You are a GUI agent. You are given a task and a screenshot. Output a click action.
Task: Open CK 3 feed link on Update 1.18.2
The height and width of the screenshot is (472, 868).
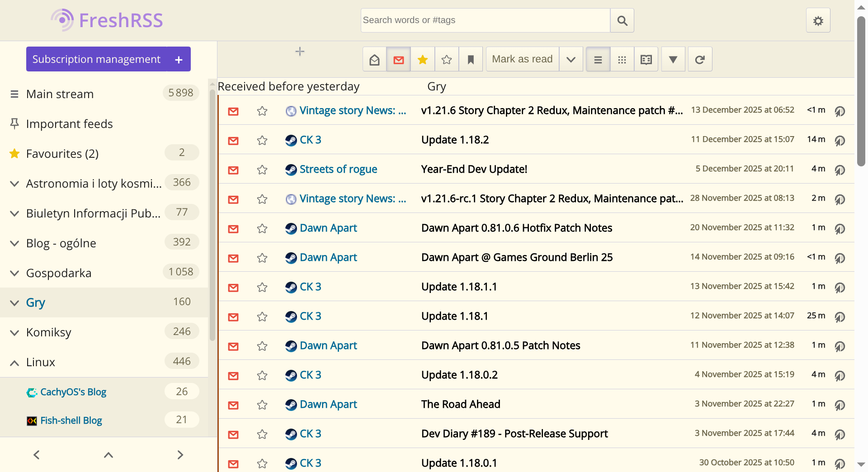[311, 140]
